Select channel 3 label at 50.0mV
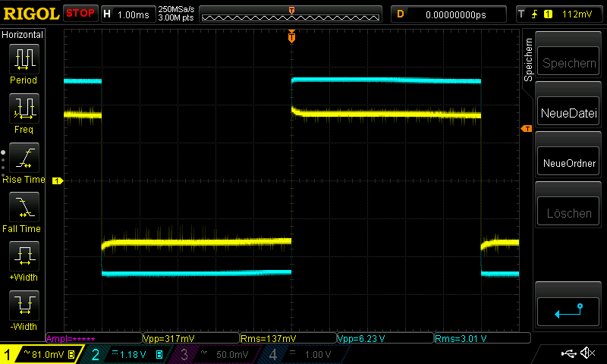 tap(213, 354)
